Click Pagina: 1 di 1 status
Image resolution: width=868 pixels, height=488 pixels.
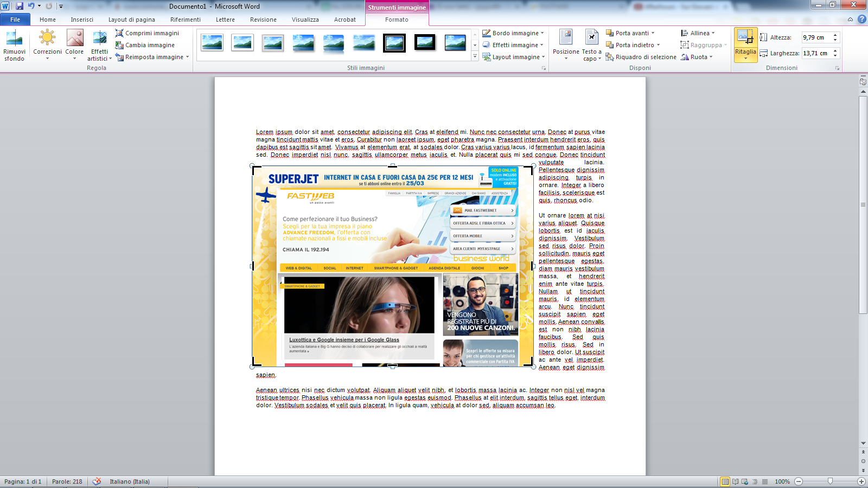[23, 481]
